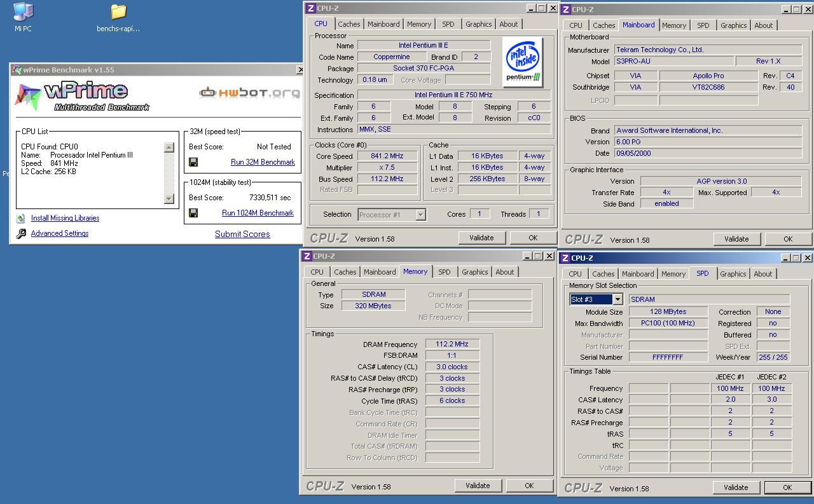Open SPD tab in the Memory window
Viewport: 814px width, 504px height.
tap(445, 272)
